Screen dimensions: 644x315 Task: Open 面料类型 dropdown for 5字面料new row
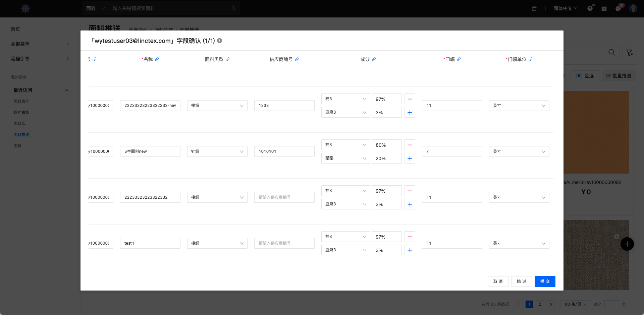tap(217, 151)
